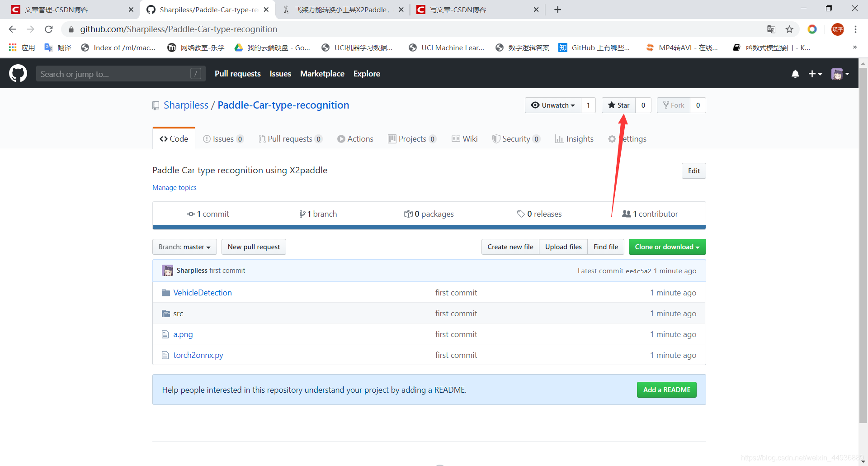
Task: Click the Settings gear tab
Action: (x=627, y=139)
